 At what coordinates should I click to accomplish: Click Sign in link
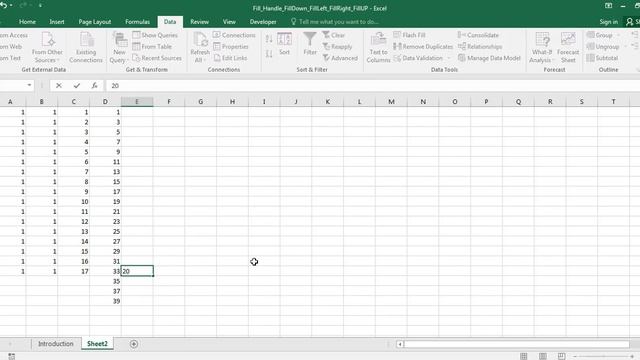pyautogui.click(x=608, y=22)
